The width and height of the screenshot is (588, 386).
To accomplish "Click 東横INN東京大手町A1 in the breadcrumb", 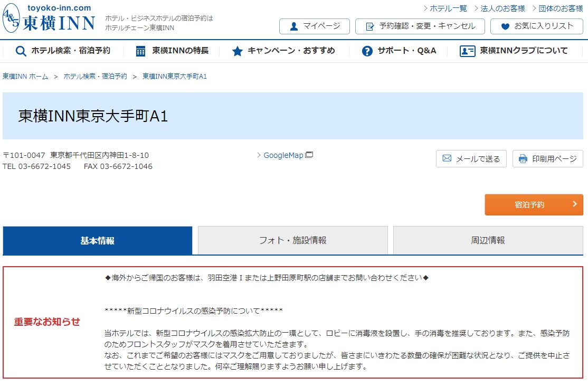I will click(x=175, y=77).
